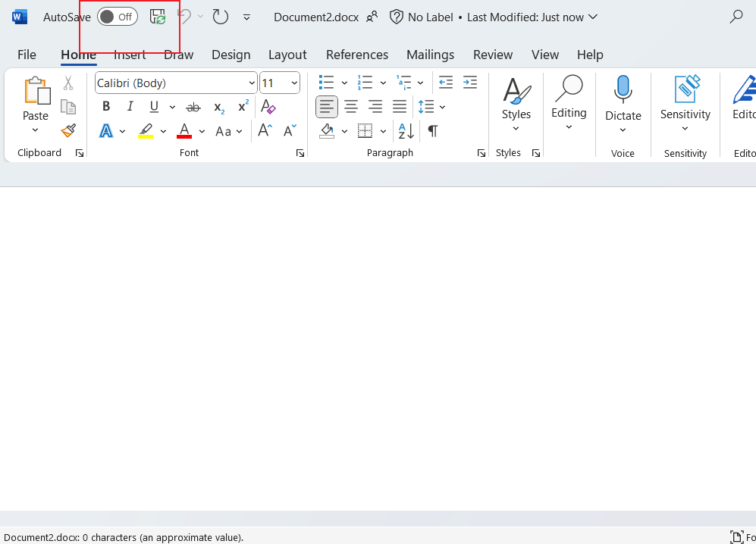Expand the Line Spacing dropdown
Viewport: 756px width, 544px height.
441,106
